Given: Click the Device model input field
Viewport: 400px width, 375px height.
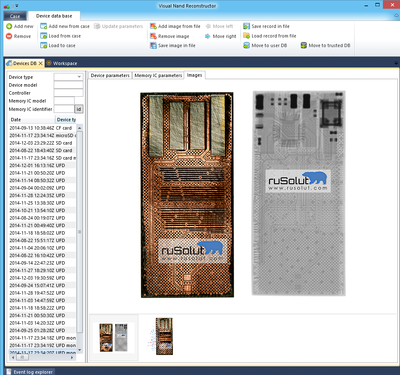Looking at the screenshot, I should (x=68, y=85).
